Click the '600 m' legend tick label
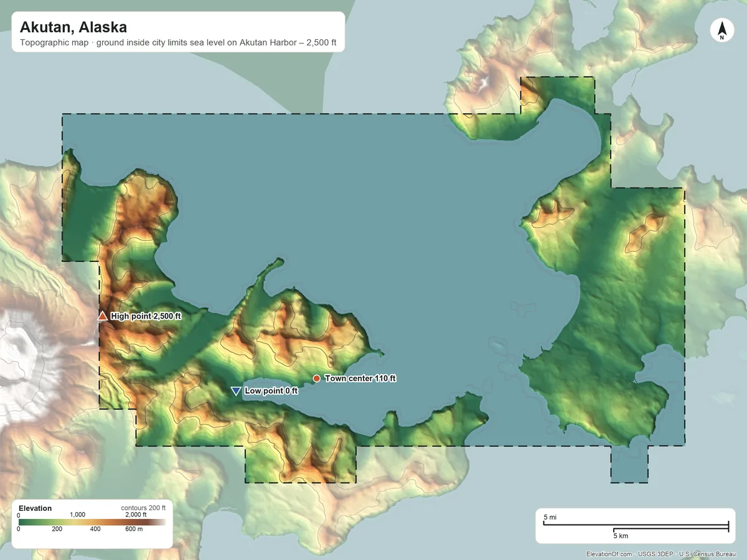Viewport: 747px width, 560px height. coord(134,530)
